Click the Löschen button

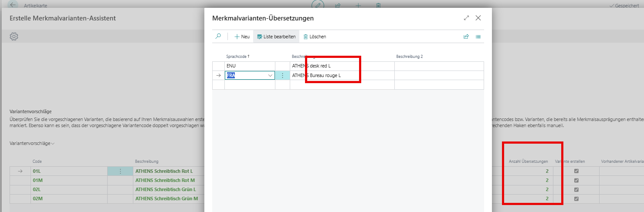[315, 37]
